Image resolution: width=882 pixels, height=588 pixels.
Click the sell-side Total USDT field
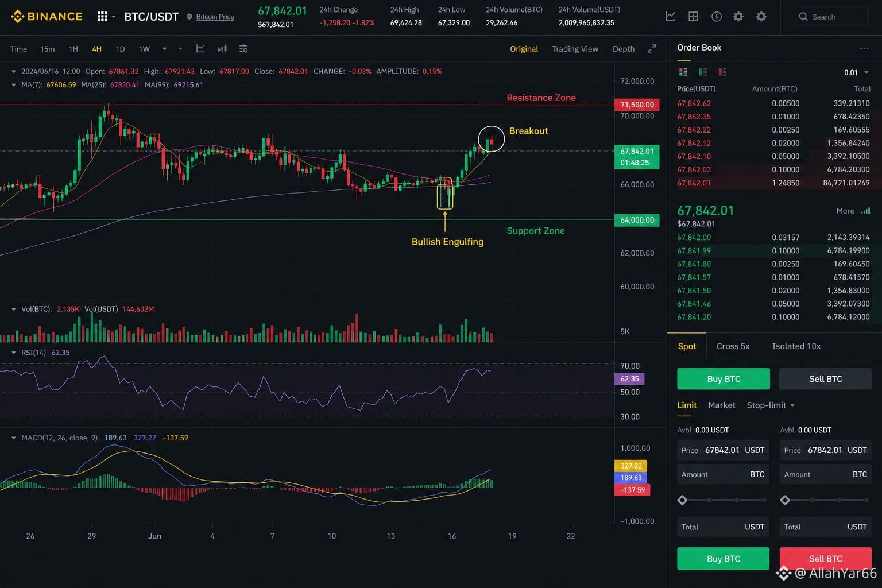click(x=826, y=527)
